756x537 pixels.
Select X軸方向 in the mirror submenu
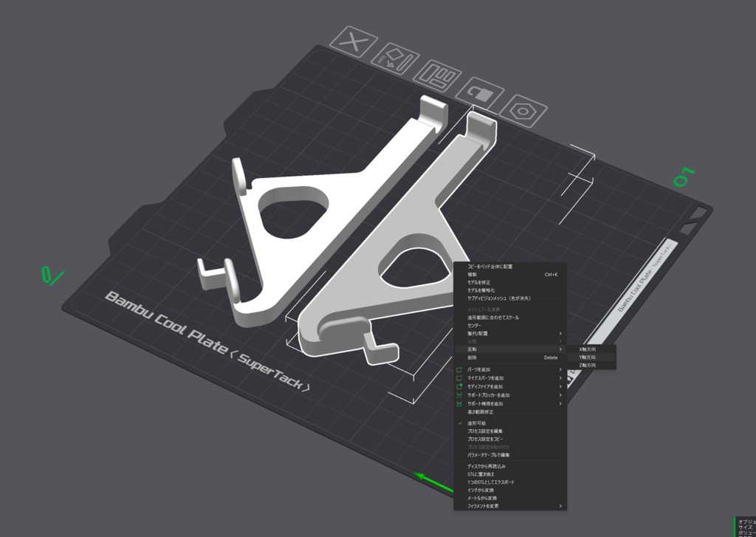coord(591,349)
